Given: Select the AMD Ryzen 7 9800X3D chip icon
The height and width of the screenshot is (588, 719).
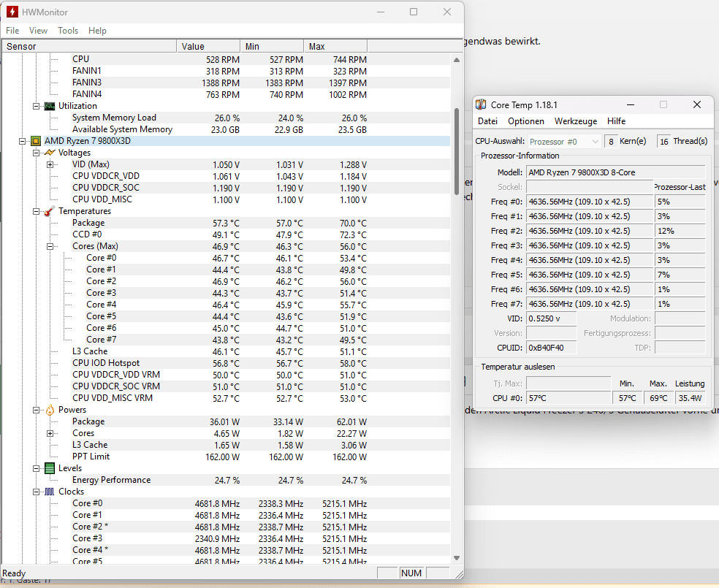Looking at the screenshot, I should (36, 141).
